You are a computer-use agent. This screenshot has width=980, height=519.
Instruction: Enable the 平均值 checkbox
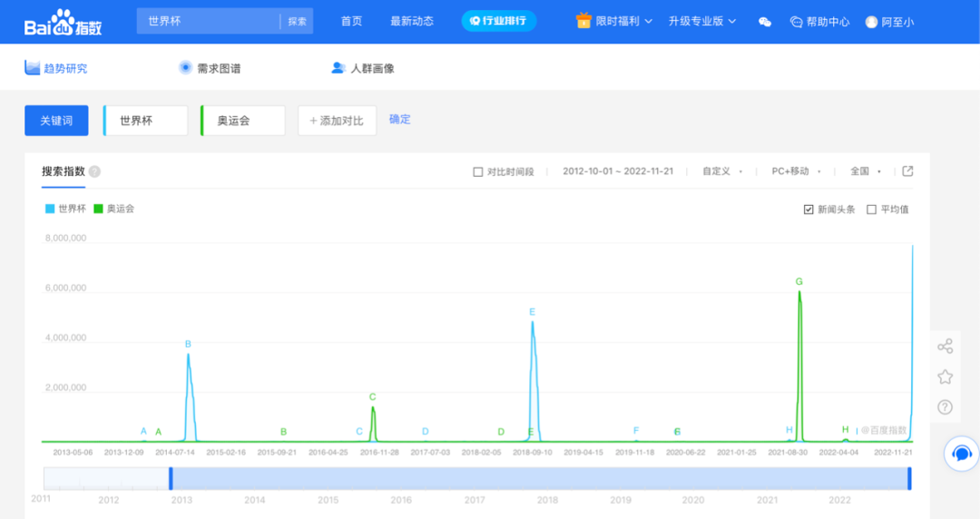872,210
